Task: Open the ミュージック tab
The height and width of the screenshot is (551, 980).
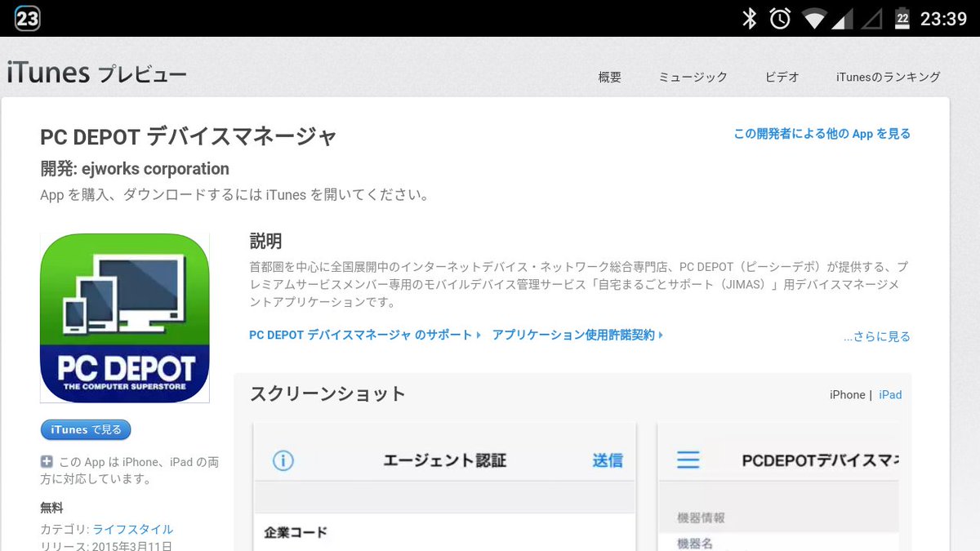Action: tap(693, 77)
